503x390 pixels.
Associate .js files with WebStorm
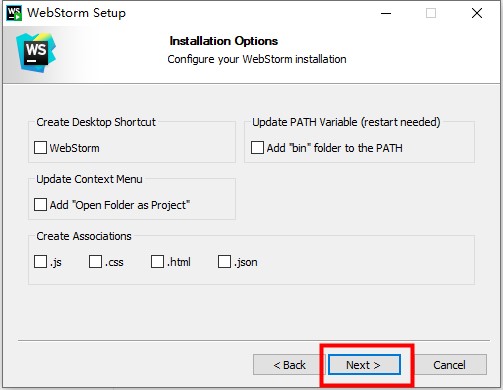[x=40, y=262]
